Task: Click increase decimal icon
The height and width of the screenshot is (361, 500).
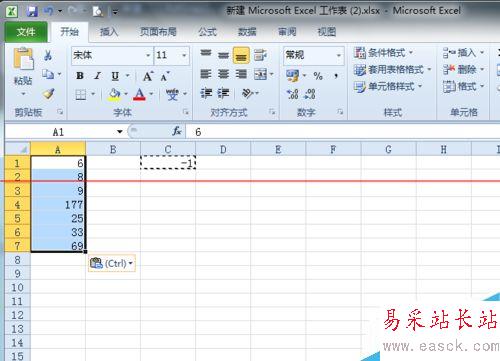Action: (x=293, y=94)
